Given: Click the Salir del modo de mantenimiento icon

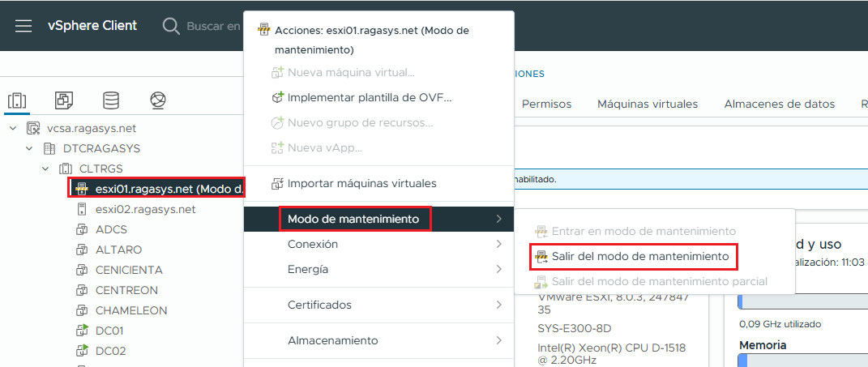Looking at the screenshot, I should [x=541, y=256].
